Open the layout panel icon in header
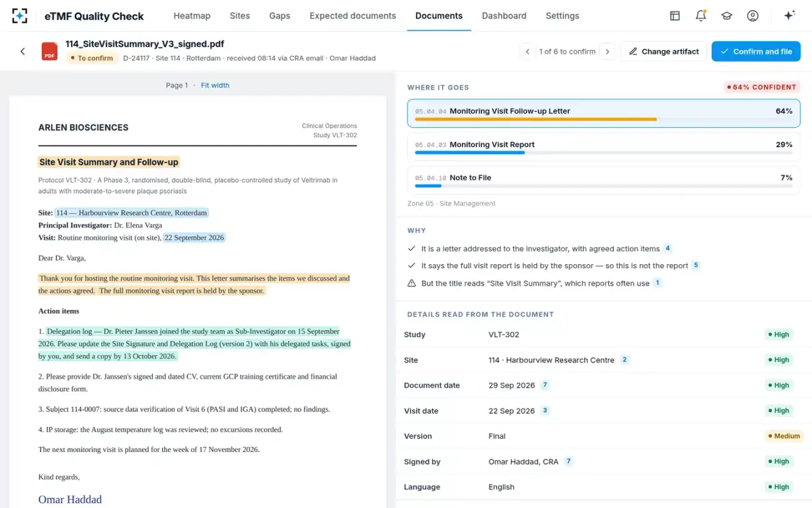812x508 pixels. coord(675,16)
